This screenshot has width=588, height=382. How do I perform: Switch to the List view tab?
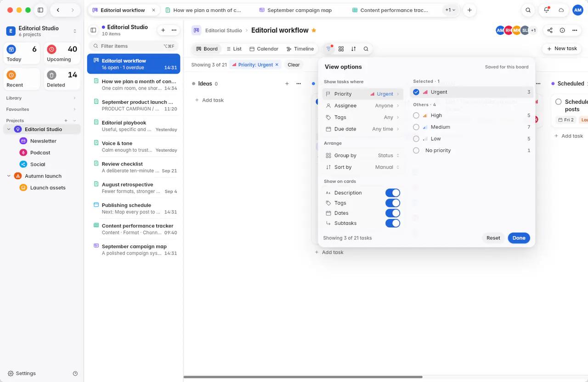(233, 49)
